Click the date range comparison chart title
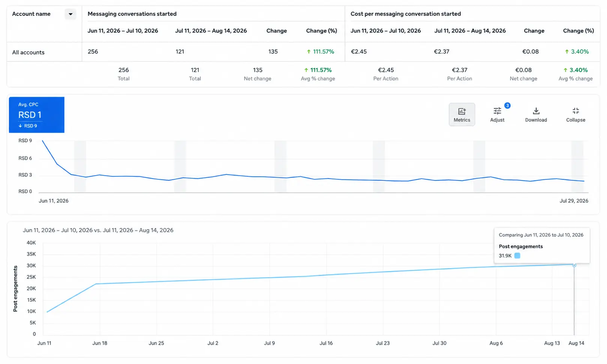This screenshot has width=607, height=364. (x=98, y=230)
